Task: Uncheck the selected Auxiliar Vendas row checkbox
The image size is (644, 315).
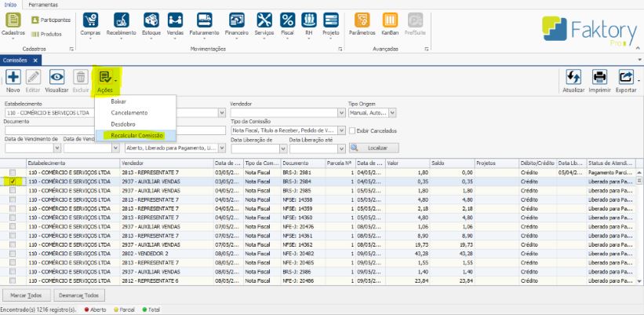Action: pos(13,181)
